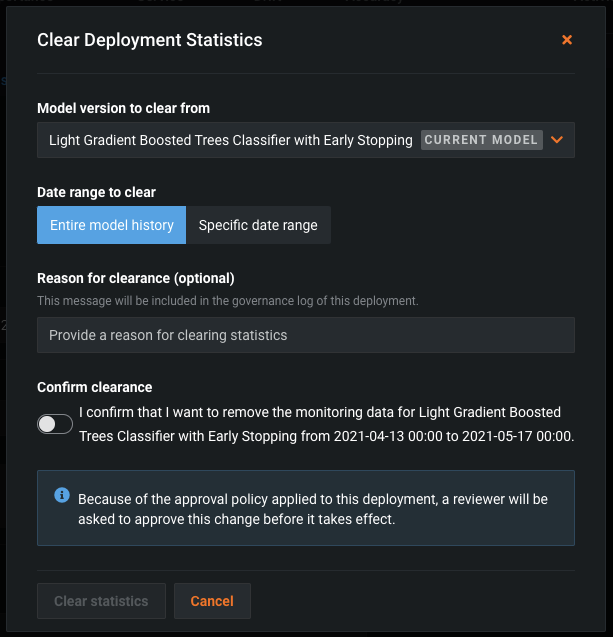
Task: Switch to Specific date range option
Action: (258, 225)
